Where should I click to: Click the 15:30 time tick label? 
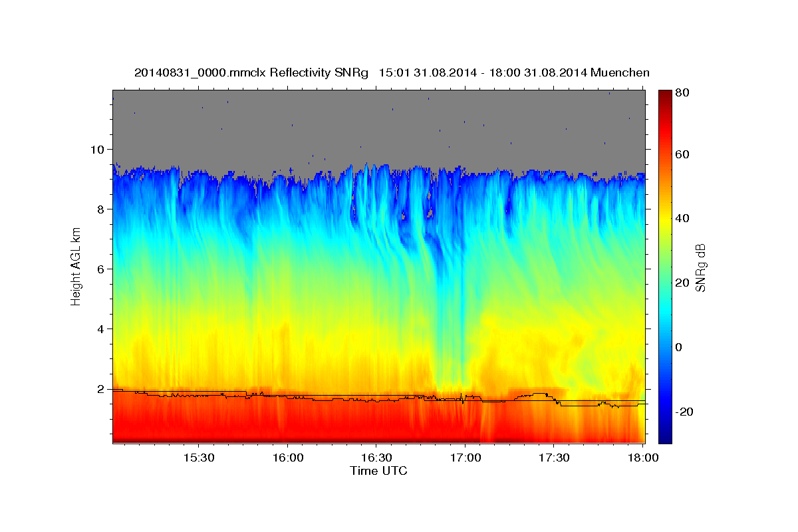point(198,458)
